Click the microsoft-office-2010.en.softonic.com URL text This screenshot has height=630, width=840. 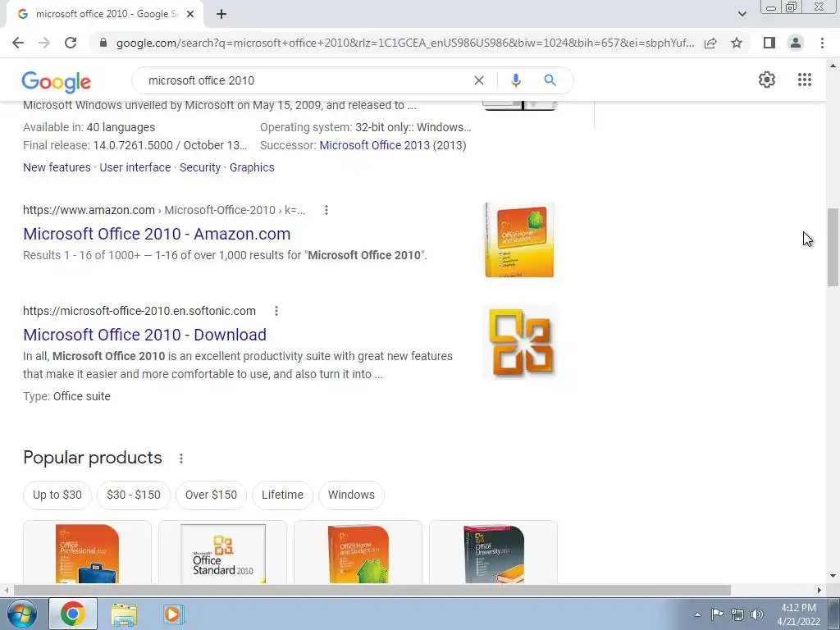(x=139, y=311)
